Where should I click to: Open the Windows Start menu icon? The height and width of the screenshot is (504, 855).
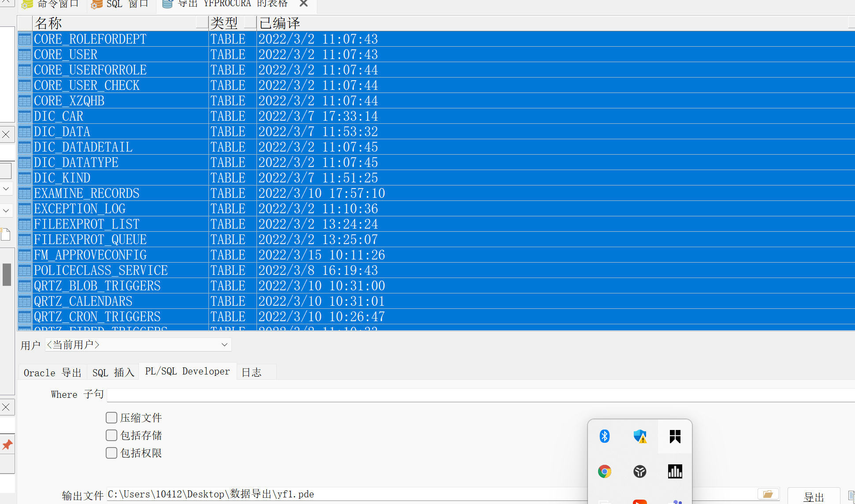click(x=674, y=436)
